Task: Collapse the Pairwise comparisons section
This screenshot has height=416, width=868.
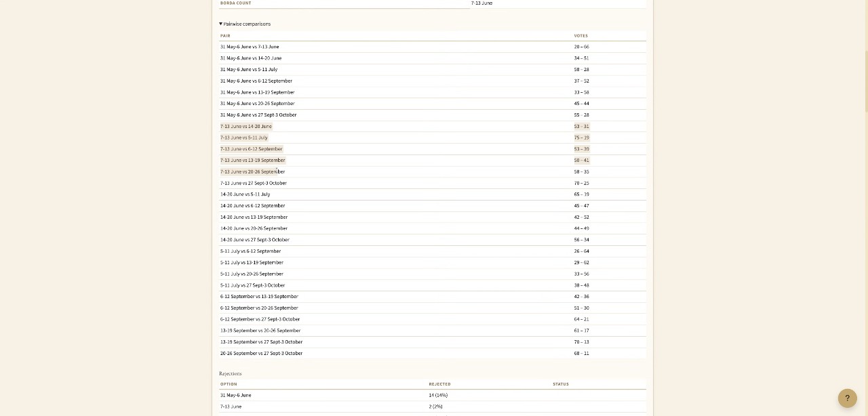Action: [245, 24]
